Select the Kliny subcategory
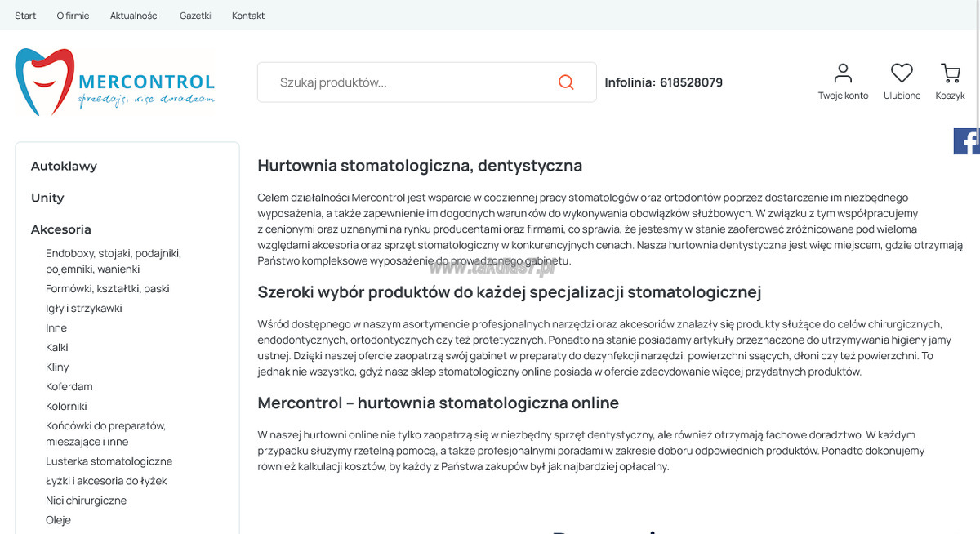Image resolution: width=980 pixels, height=534 pixels. 57,367
